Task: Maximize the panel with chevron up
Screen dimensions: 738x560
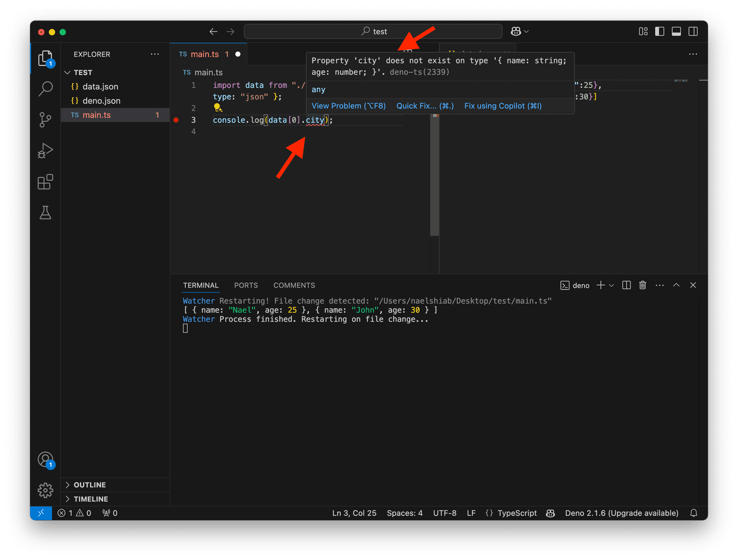Action: (x=676, y=285)
